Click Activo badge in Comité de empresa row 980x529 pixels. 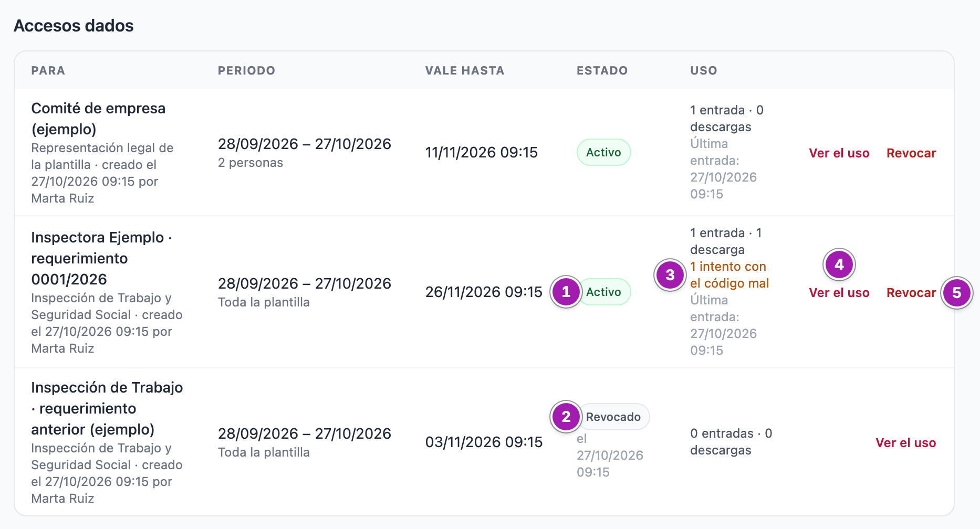coord(603,152)
